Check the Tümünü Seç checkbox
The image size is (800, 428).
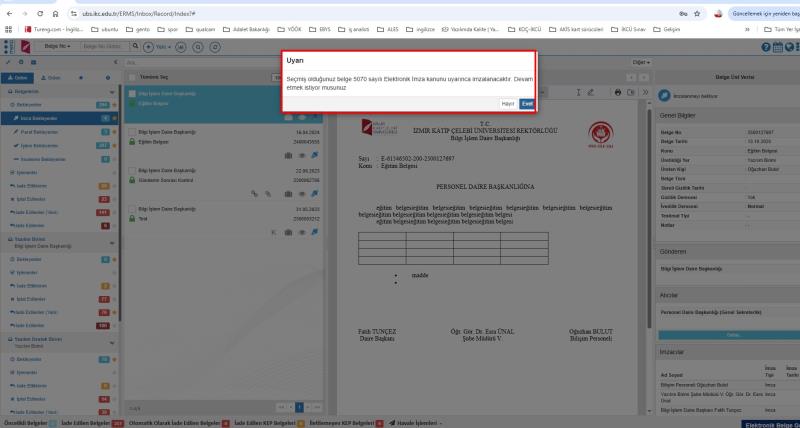coord(133,77)
